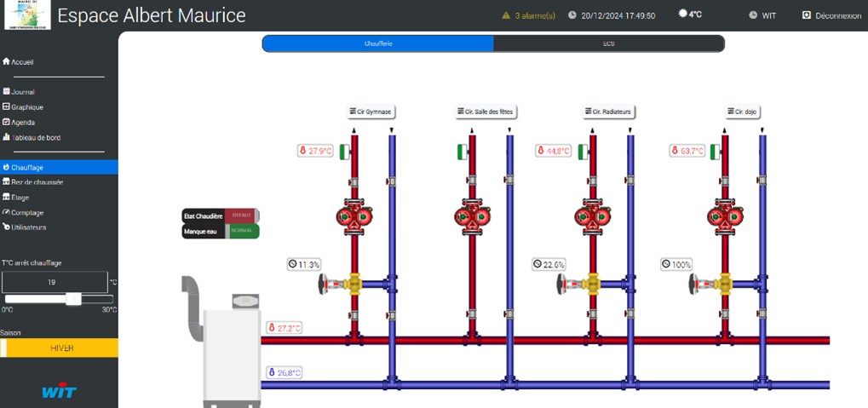868x408 pixels.
Task: Open the Accueil home page
Action: (x=18, y=62)
